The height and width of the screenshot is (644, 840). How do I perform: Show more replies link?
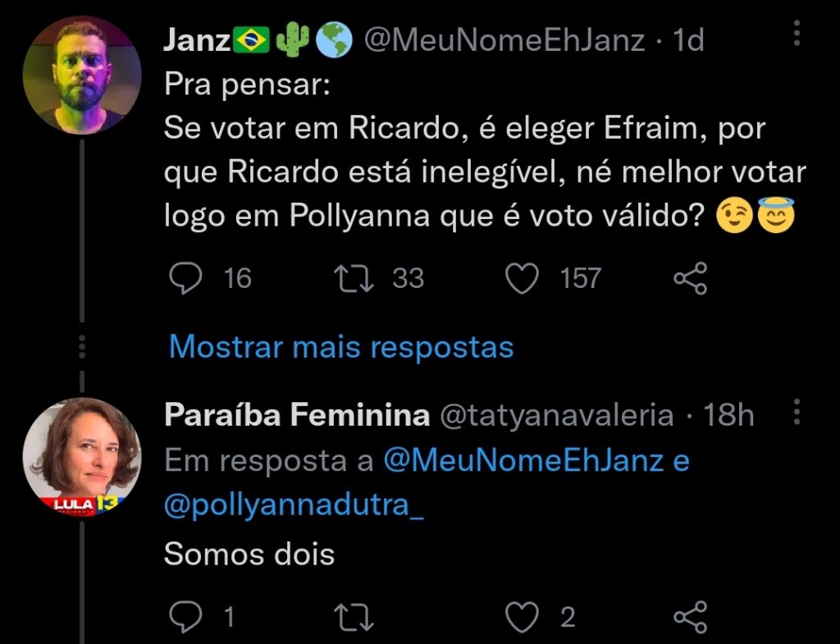click(x=340, y=347)
